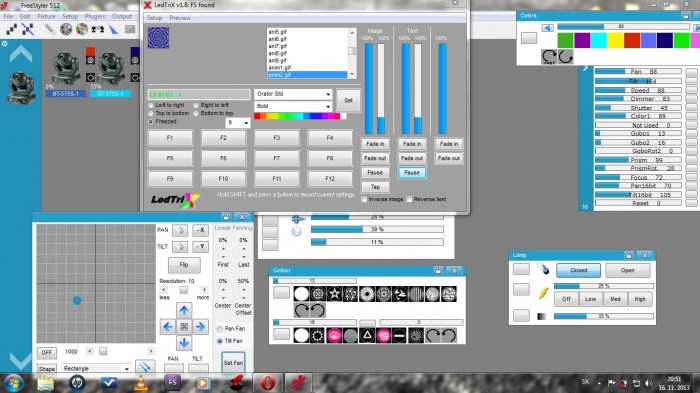Click the up arrow movement button
700x393 pixels.
184,310
